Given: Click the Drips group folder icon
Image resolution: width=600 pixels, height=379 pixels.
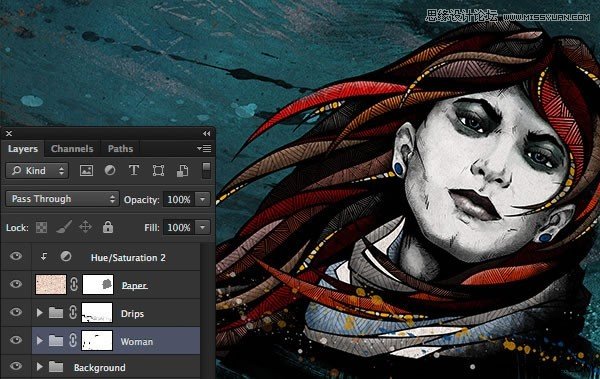Looking at the screenshot, I should pyautogui.click(x=56, y=313).
